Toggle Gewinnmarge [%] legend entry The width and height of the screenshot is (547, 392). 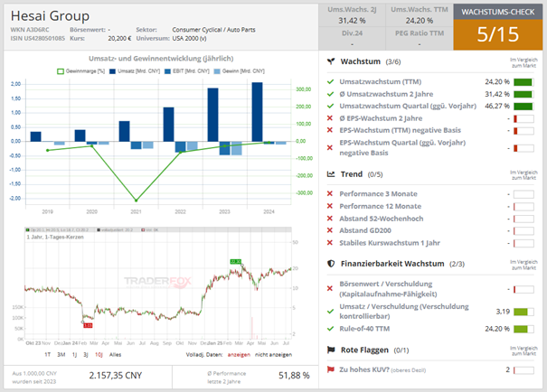pyautogui.click(x=81, y=71)
